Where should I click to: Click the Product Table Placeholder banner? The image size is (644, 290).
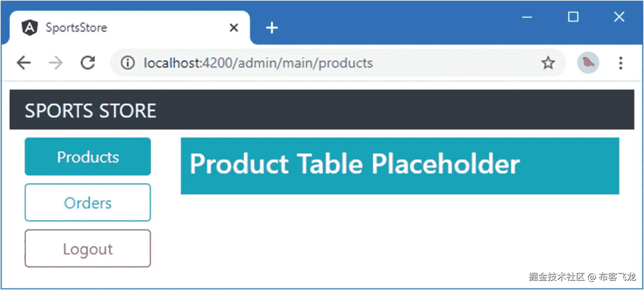400,166
